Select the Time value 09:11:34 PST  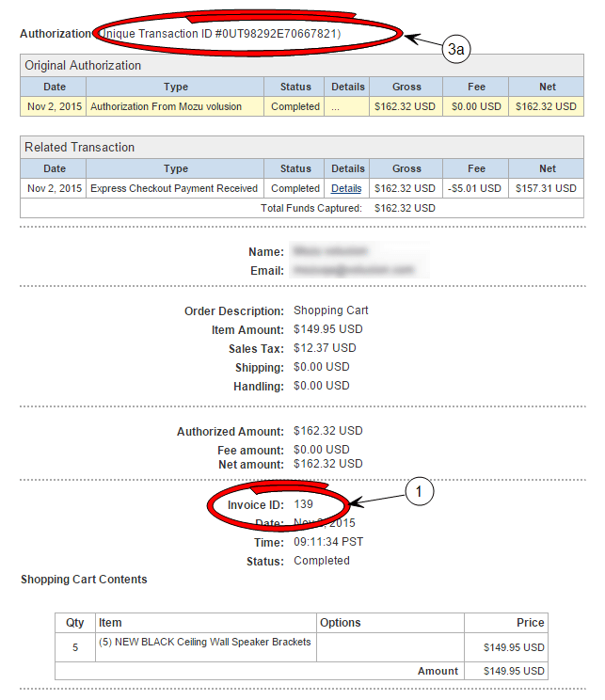click(328, 542)
